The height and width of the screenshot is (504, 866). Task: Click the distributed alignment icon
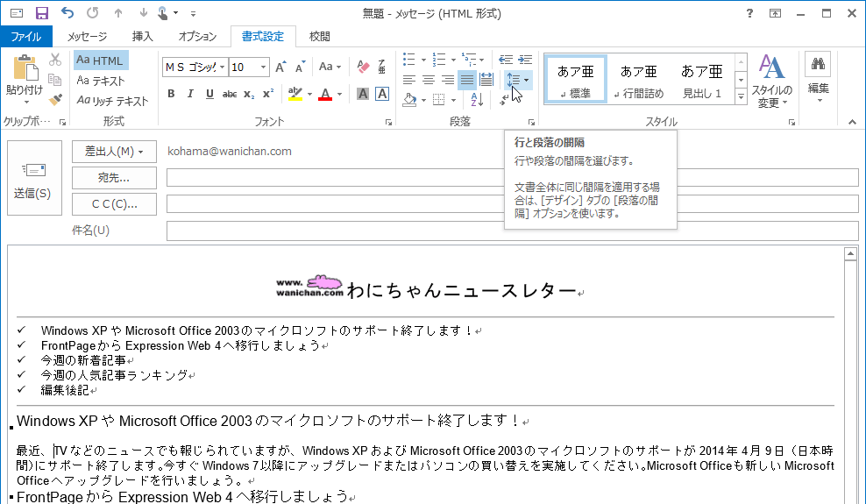coord(486,80)
